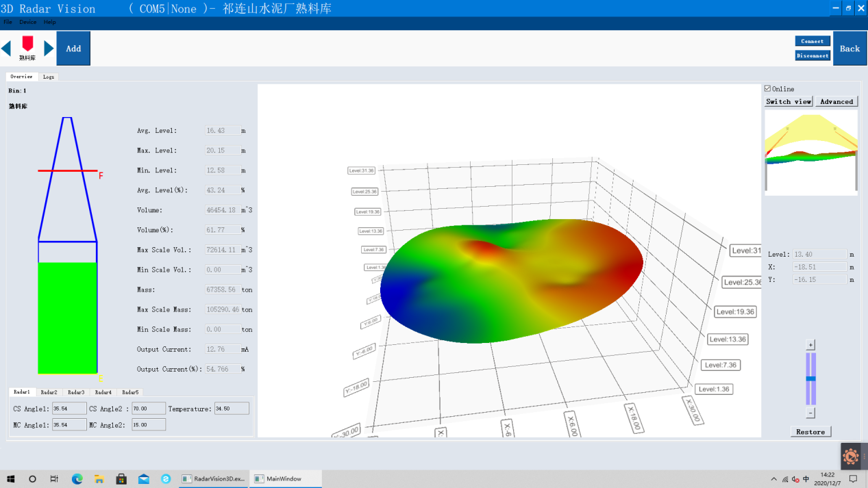
Task: Click the blue zoom slider handle
Action: point(810,378)
